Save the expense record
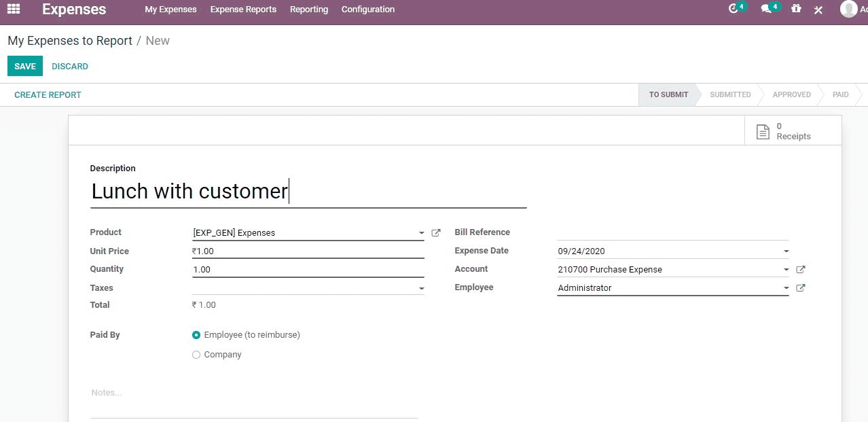This screenshot has height=422, width=868. pyautogui.click(x=25, y=66)
